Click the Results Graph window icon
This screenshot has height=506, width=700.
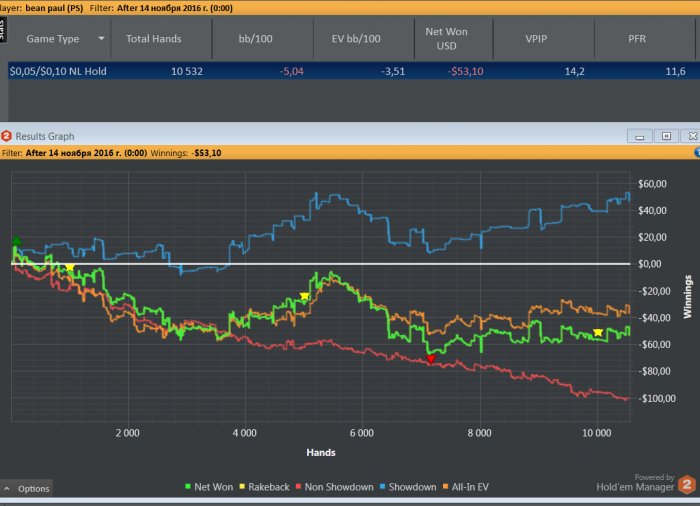click(7, 136)
